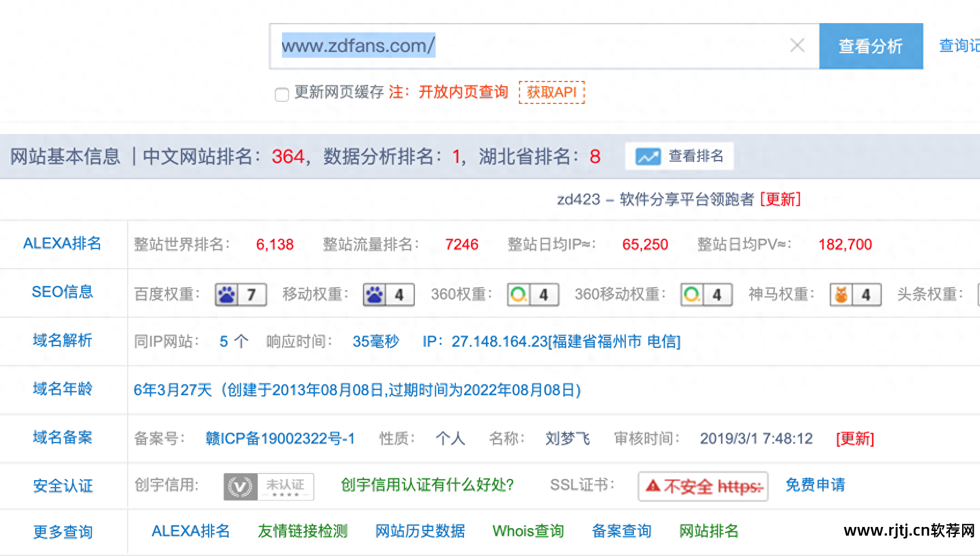This screenshot has height=557, width=980.
Task: Select the Shenma weight fox icon
Action: pyautogui.click(x=855, y=294)
